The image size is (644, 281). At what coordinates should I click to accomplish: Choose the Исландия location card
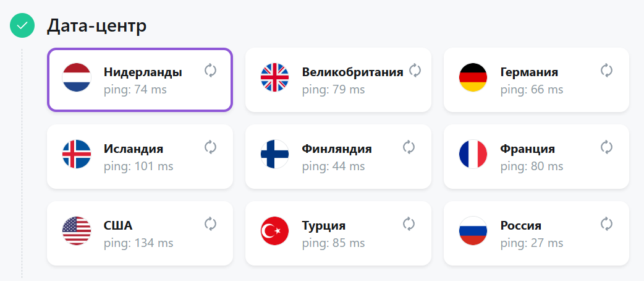[x=140, y=157]
